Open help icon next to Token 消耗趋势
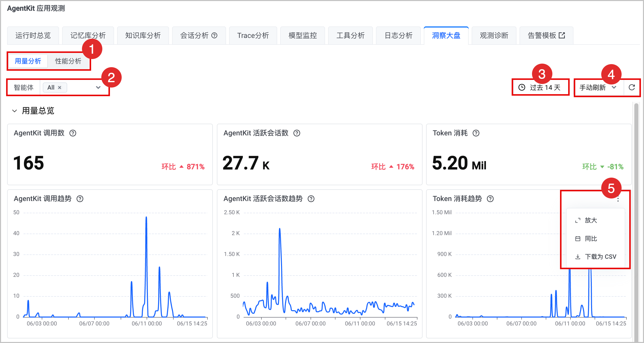This screenshot has width=644, height=343. 490,199
